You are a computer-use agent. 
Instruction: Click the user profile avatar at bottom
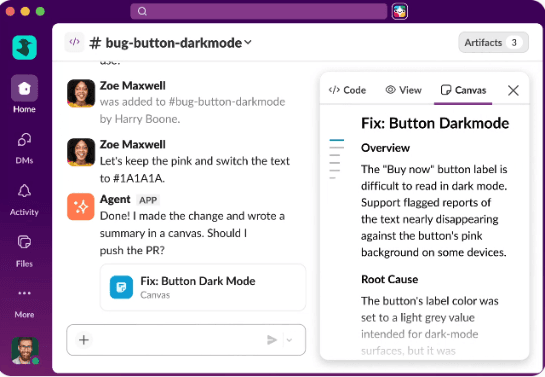click(x=25, y=350)
